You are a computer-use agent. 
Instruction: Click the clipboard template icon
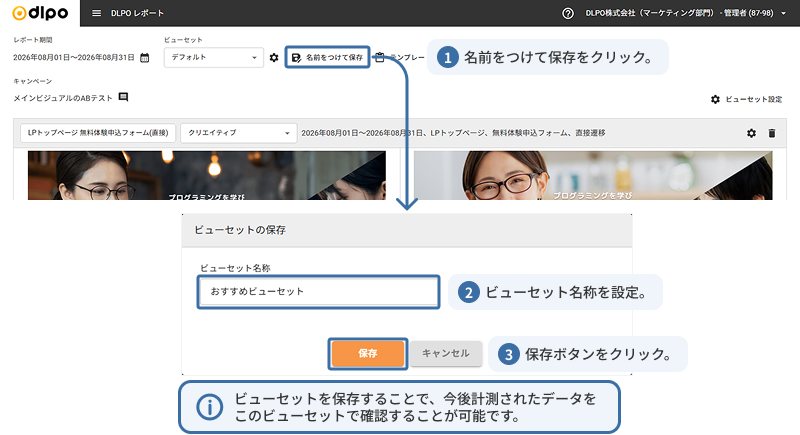tap(380, 57)
